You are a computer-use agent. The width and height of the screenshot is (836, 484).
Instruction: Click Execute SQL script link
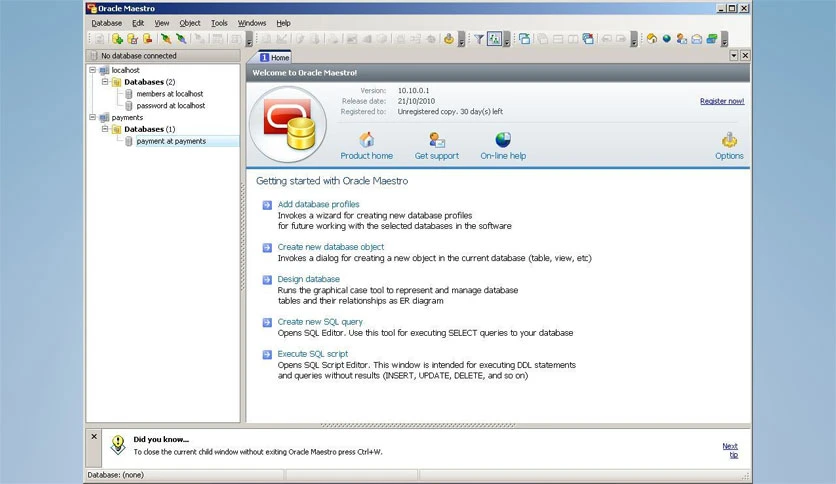click(x=312, y=354)
